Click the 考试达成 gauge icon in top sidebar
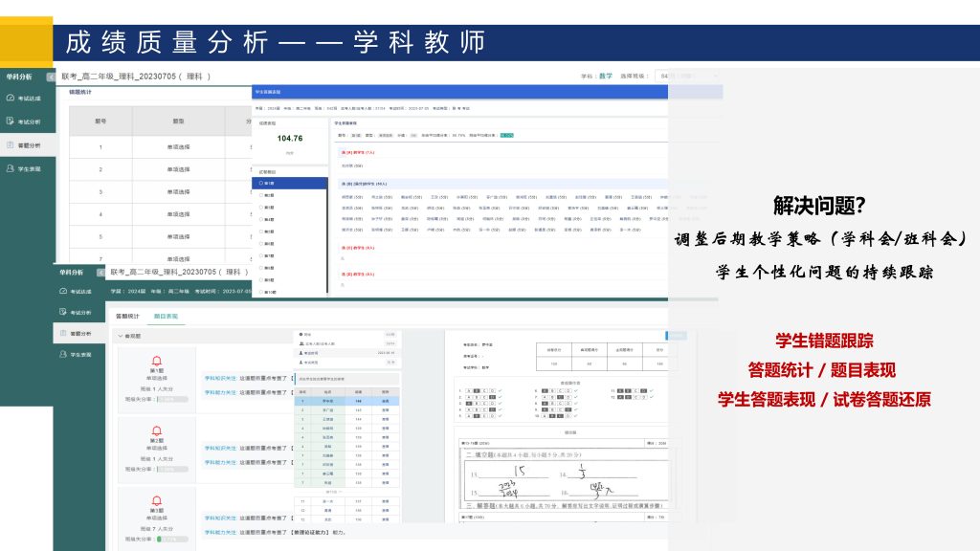Image resolution: width=980 pixels, height=551 pixels. point(11,99)
